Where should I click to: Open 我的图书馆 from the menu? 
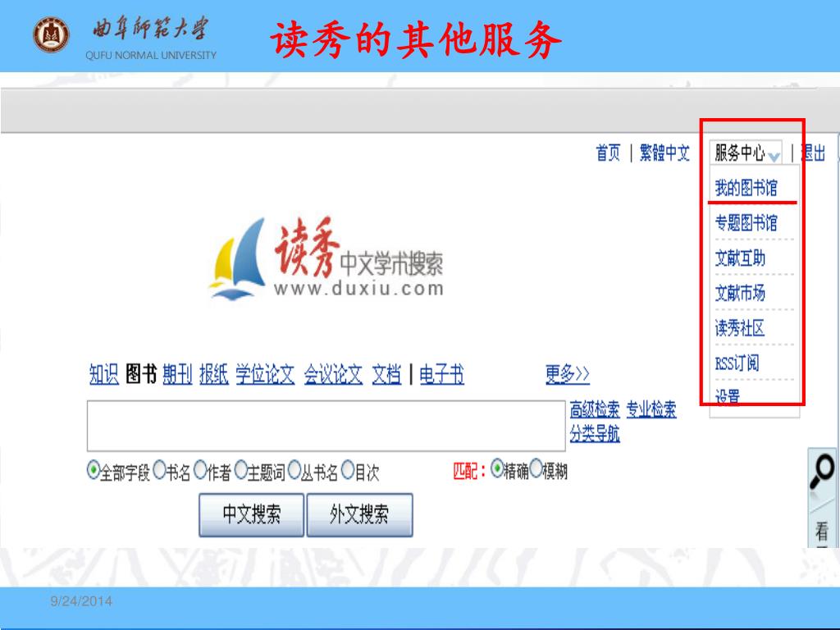746,188
